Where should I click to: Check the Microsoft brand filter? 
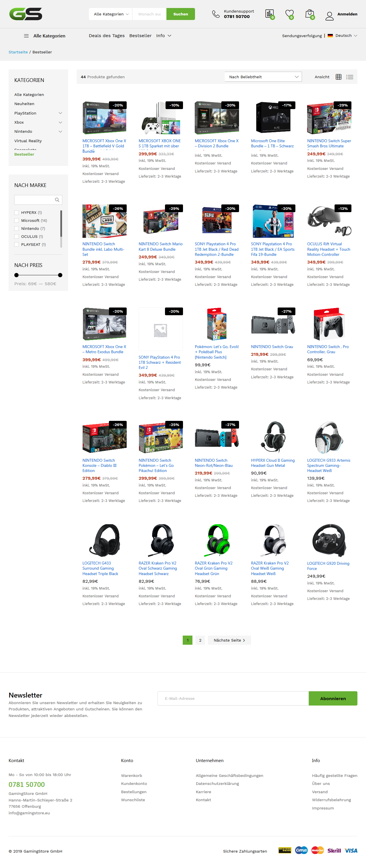(x=17, y=221)
